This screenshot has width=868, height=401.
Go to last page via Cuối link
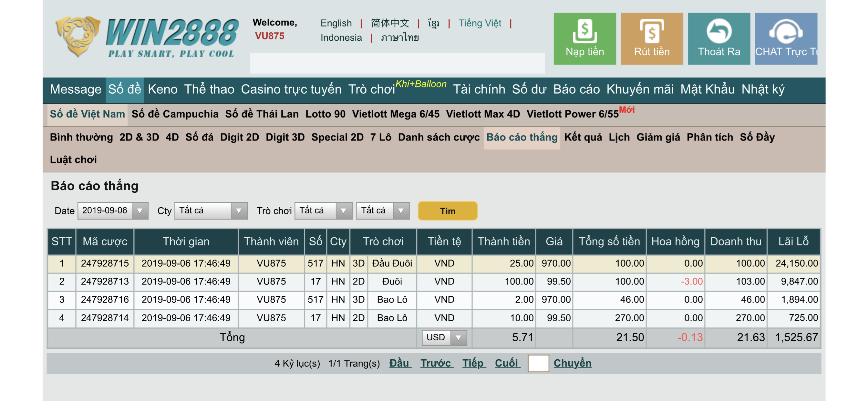[x=507, y=363]
